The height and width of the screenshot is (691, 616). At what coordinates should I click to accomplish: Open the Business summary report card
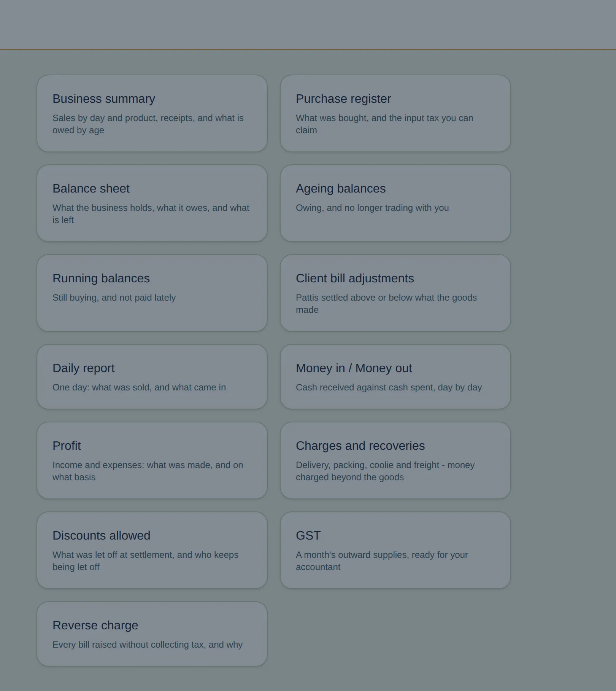pyautogui.click(x=152, y=113)
